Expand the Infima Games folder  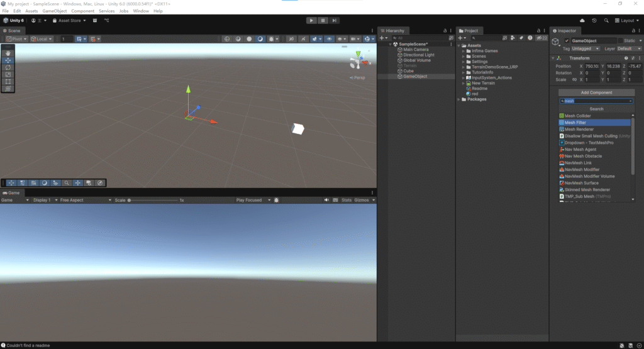[x=464, y=51]
